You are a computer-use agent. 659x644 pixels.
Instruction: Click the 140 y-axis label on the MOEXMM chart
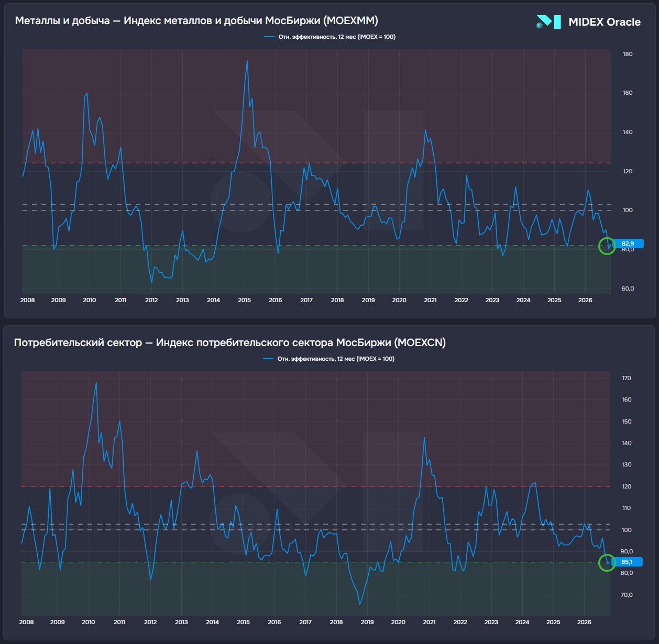628,132
